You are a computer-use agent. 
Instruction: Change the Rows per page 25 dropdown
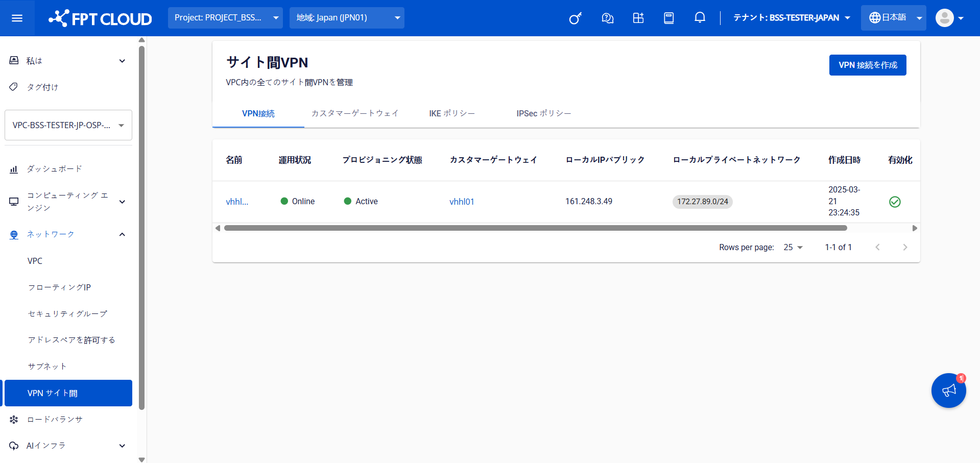point(793,247)
